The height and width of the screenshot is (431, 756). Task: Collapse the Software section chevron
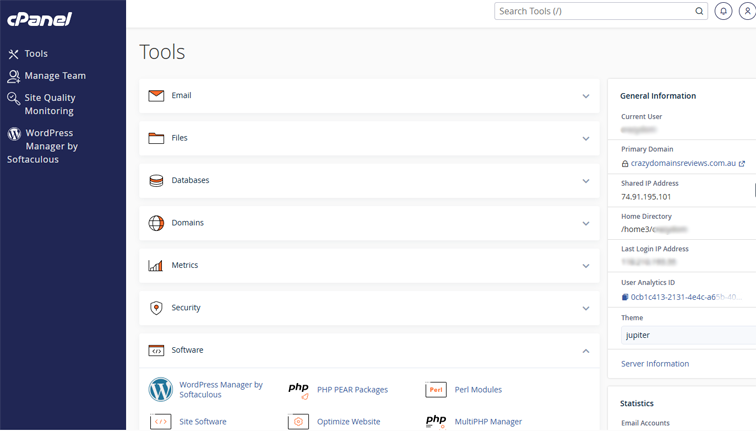coord(586,350)
